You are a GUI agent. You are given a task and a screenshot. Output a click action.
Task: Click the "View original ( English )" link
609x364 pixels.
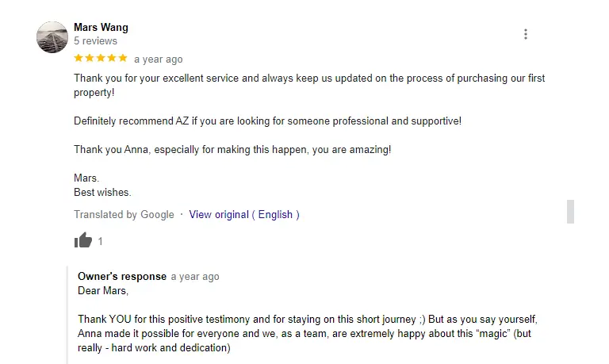click(x=244, y=214)
